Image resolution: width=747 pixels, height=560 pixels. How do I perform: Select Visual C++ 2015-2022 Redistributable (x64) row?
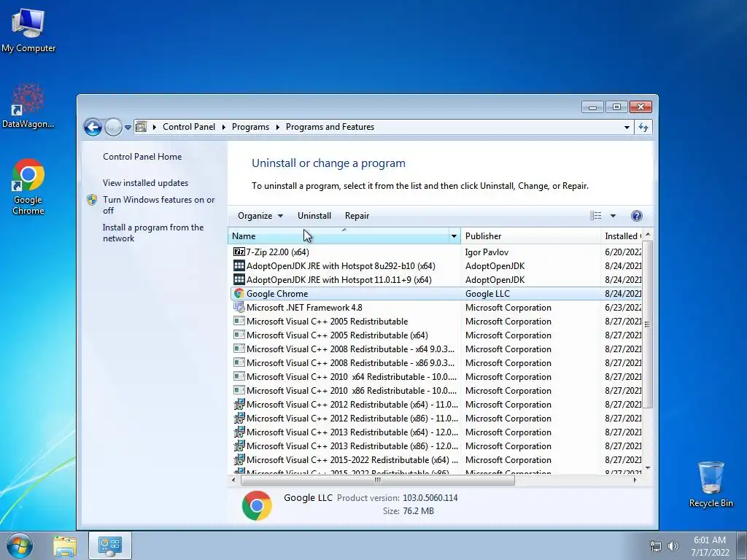point(436,460)
